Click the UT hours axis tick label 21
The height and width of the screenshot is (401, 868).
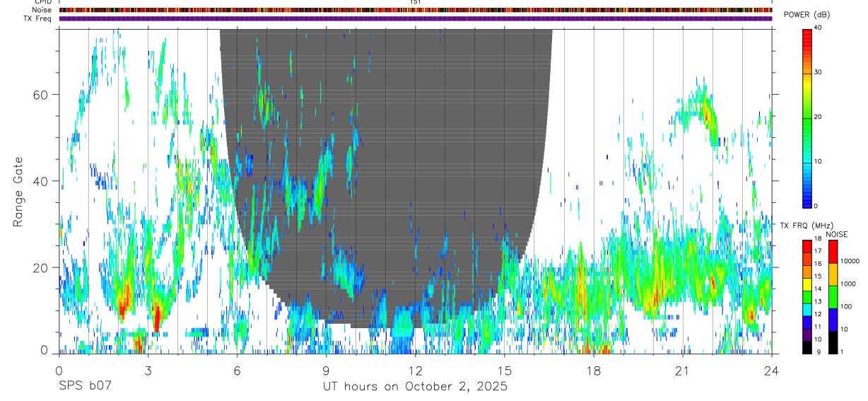pos(682,371)
